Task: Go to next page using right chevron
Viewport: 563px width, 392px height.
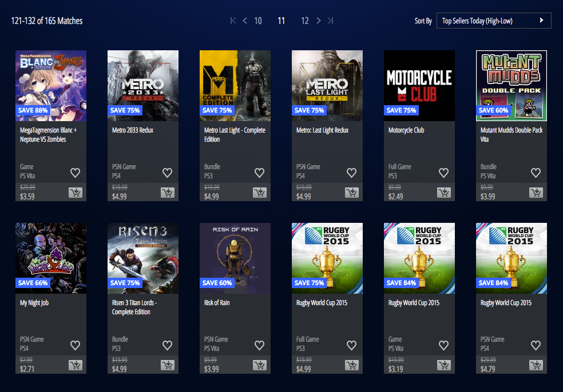Action: tap(319, 21)
